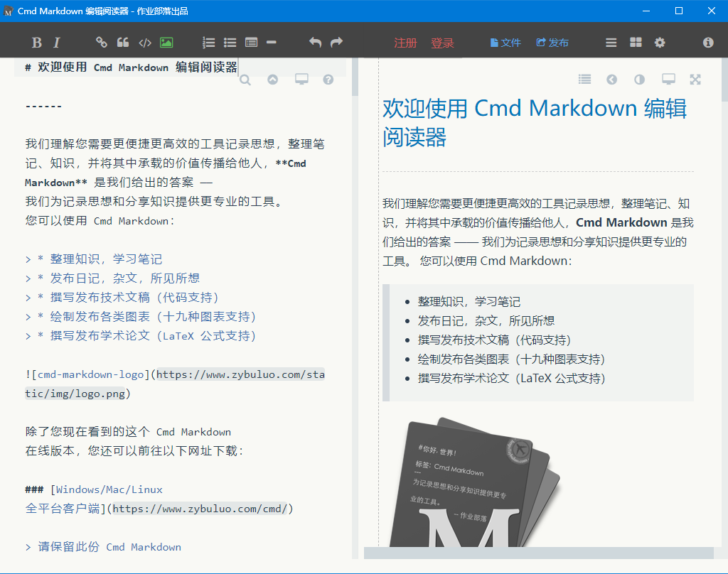
Task: Open the info icon in the toolbar
Action: tap(708, 43)
